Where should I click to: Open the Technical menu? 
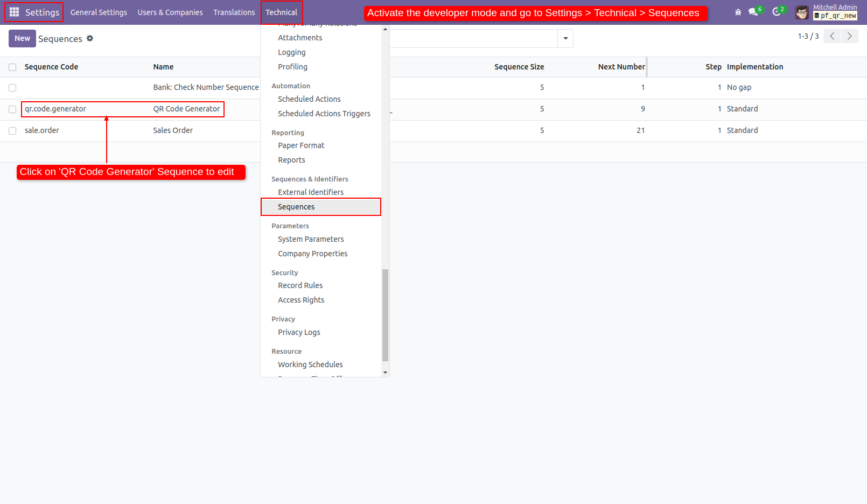point(282,12)
